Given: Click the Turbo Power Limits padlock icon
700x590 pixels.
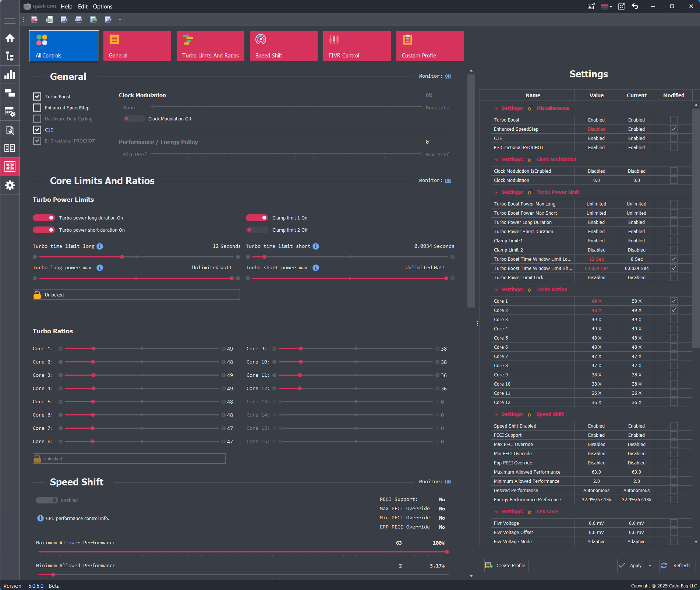Looking at the screenshot, I should (37, 295).
